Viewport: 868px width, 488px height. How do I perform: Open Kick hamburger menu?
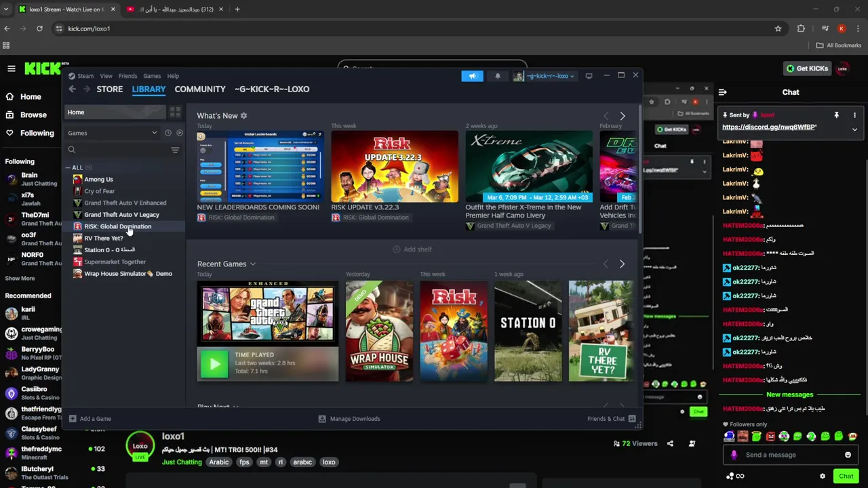point(11,68)
